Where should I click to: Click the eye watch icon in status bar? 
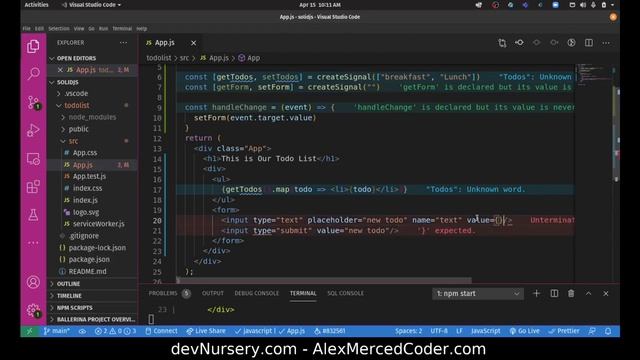pos(82,331)
